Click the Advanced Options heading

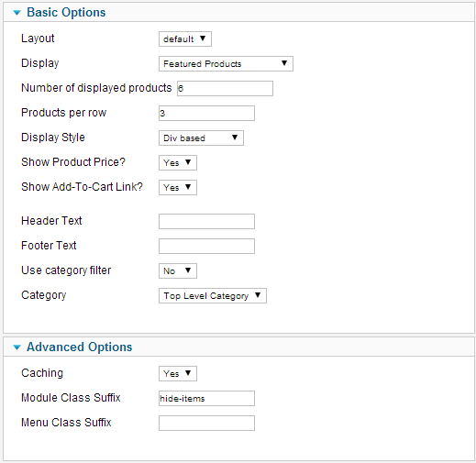(80, 347)
